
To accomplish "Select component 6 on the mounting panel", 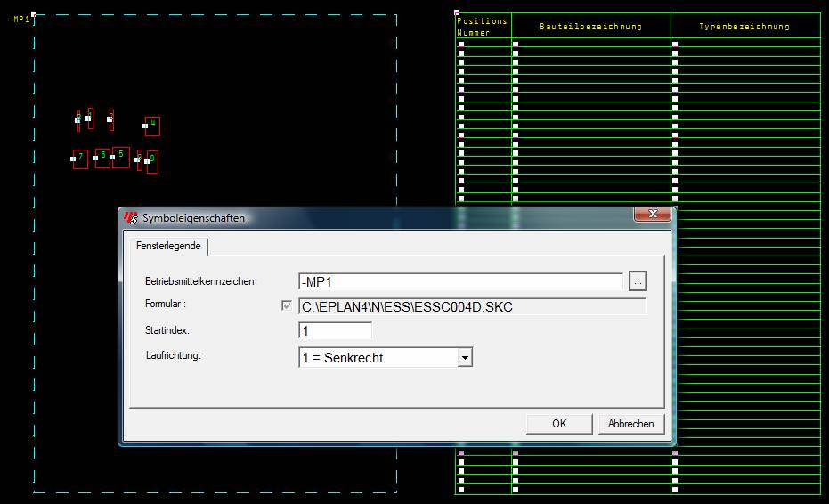I will [102, 158].
